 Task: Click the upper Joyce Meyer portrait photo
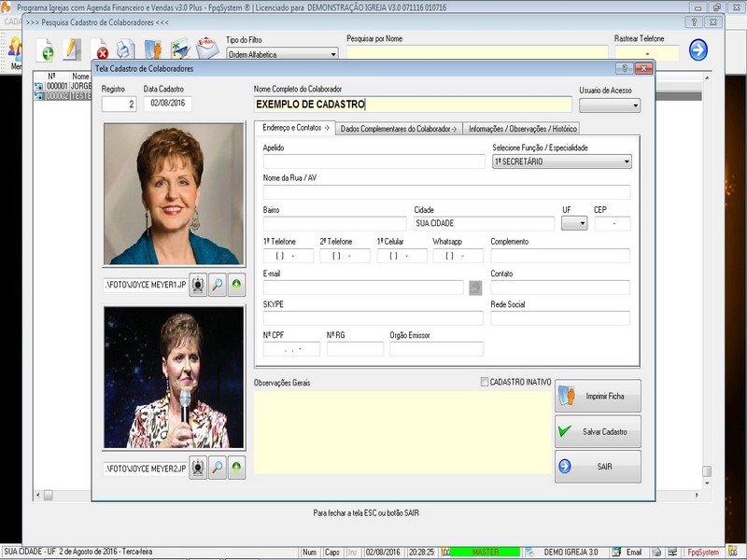[x=174, y=194]
